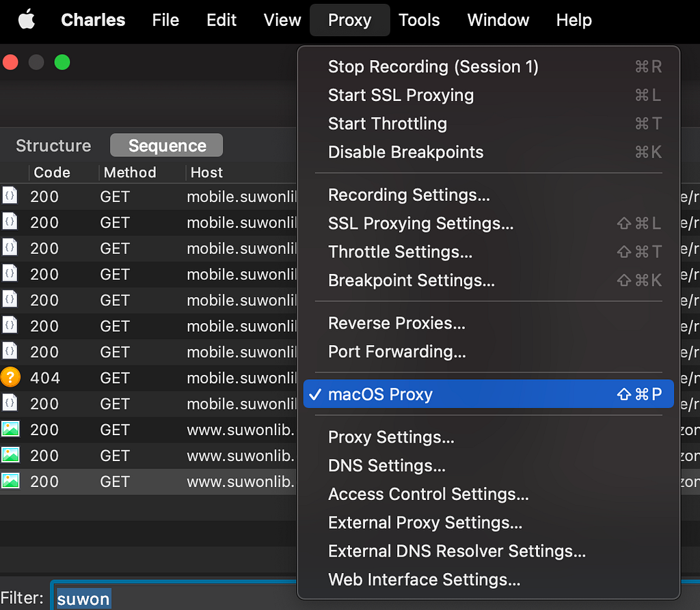Click the middle www.suwonlib image icon
700x610 pixels.
[x=10, y=455]
